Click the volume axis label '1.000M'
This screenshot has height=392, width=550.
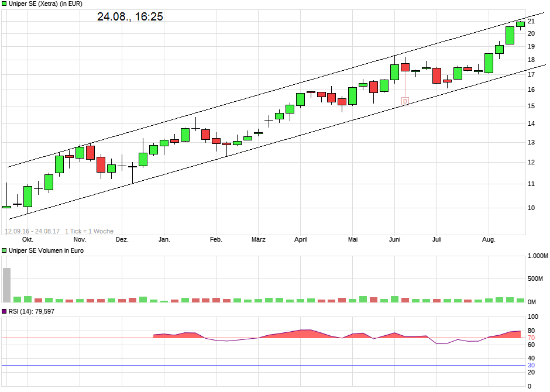pyautogui.click(x=538, y=256)
